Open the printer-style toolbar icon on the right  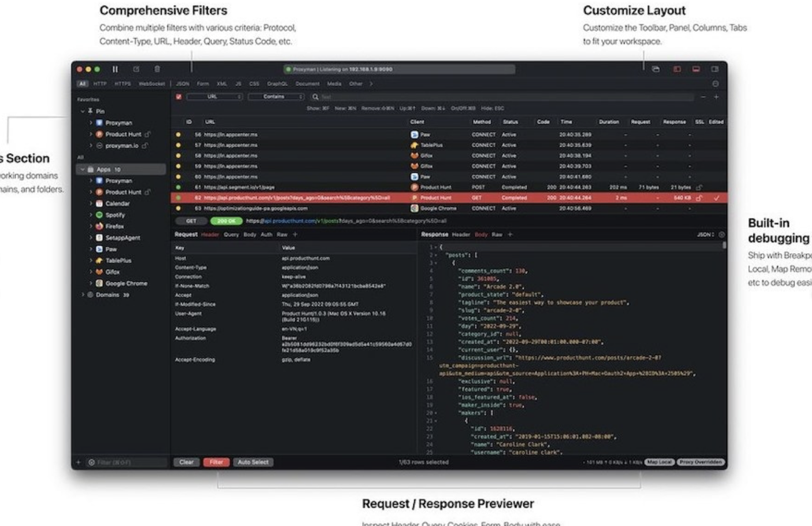pos(655,69)
